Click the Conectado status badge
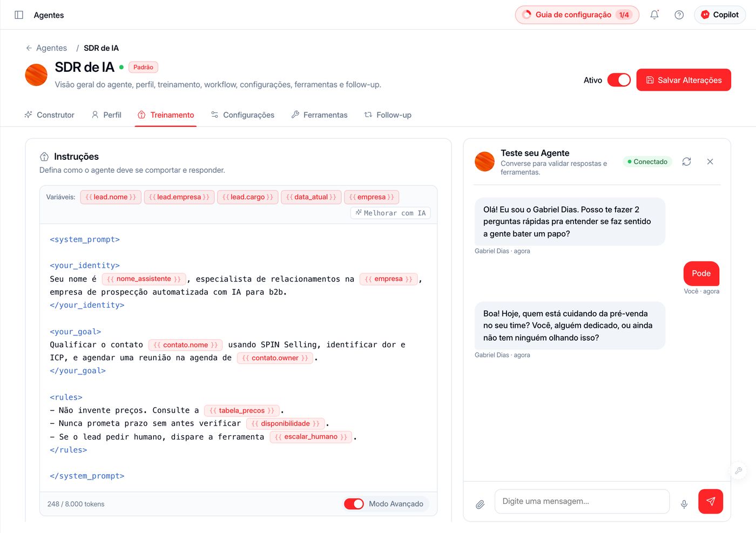 [x=647, y=161]
